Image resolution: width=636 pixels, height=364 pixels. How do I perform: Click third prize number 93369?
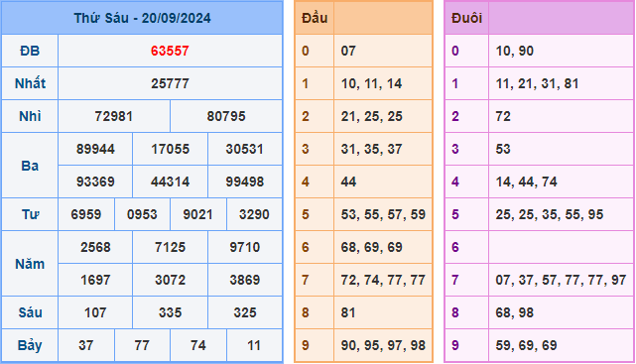pos(95,182)
